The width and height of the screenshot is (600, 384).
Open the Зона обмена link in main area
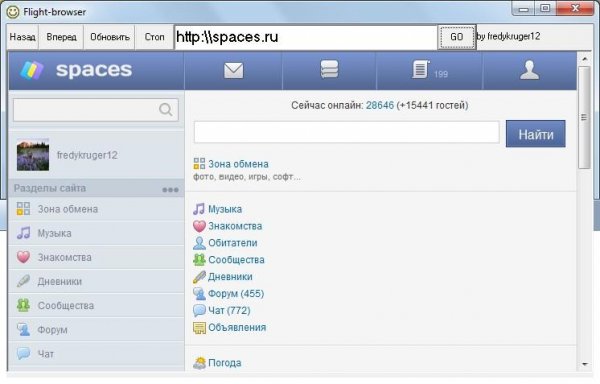[238, 164]
